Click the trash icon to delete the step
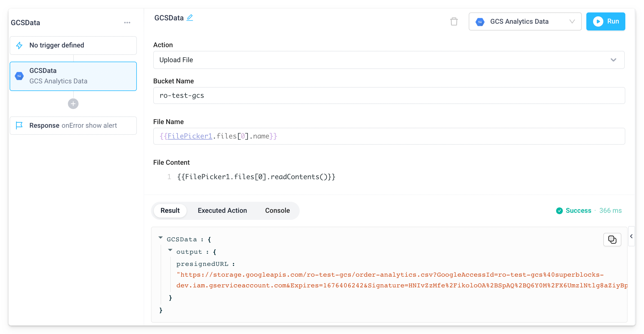 (454, 21)
